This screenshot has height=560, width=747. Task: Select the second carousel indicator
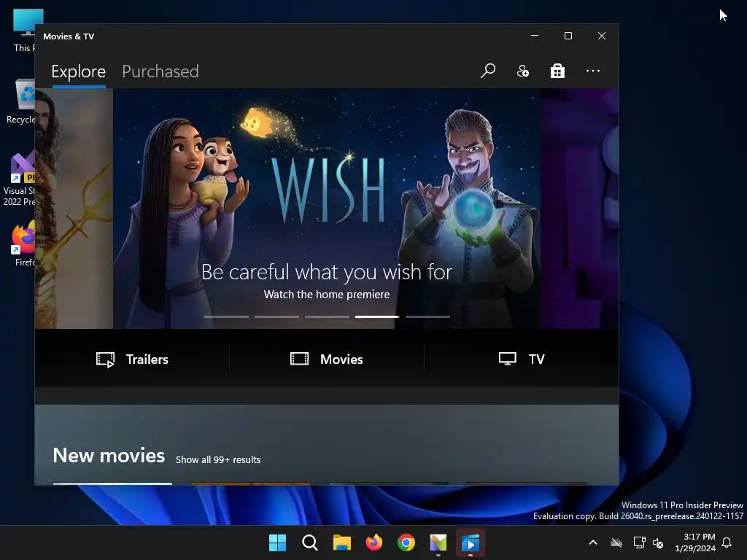click(x=276, y=316)
